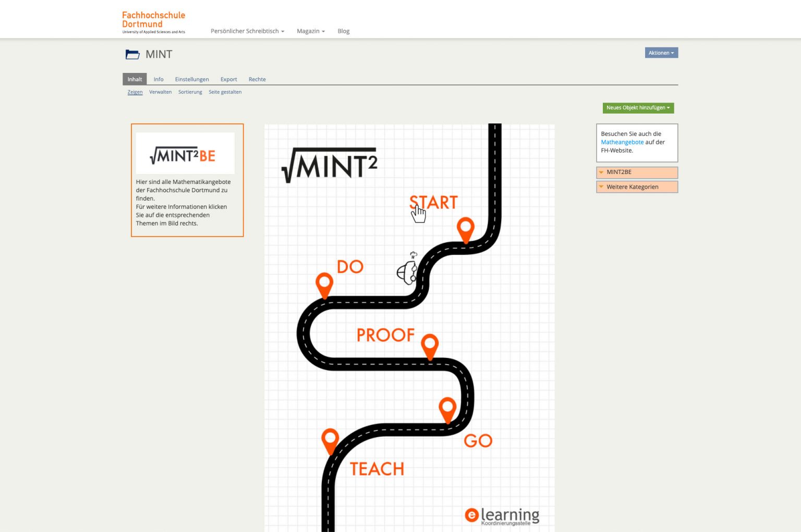Open the Aktionen dropdown
The image size is (801, 532).
661,53
